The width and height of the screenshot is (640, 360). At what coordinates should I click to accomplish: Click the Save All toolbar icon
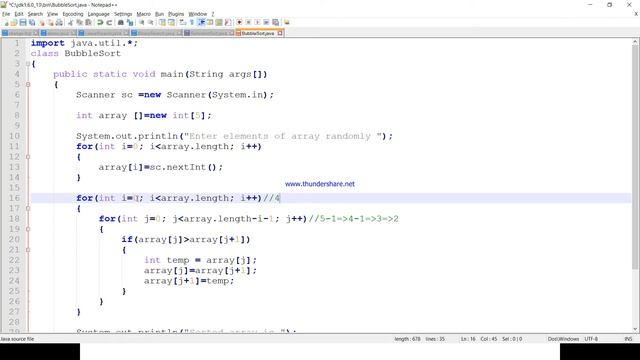click(x=32, y=22)
